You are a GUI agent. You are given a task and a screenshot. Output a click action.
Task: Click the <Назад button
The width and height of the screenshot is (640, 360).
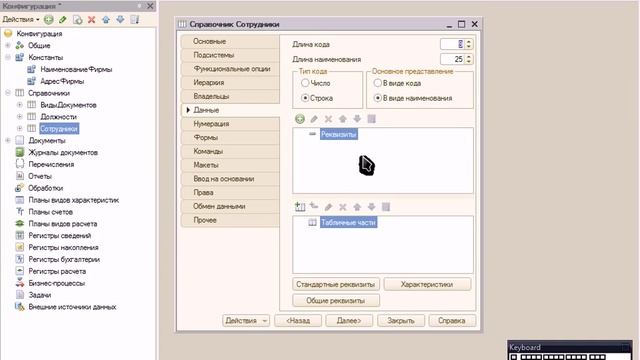(x=298, y=320)
